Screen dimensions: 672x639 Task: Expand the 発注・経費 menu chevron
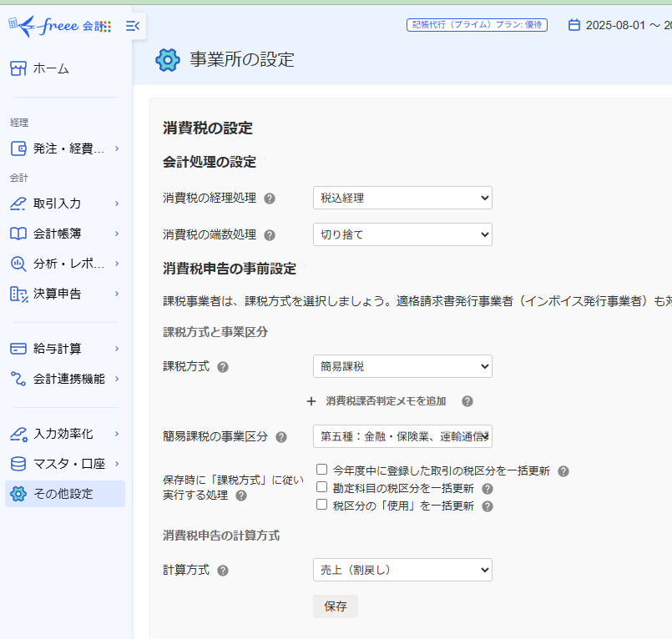coord(117,148)
